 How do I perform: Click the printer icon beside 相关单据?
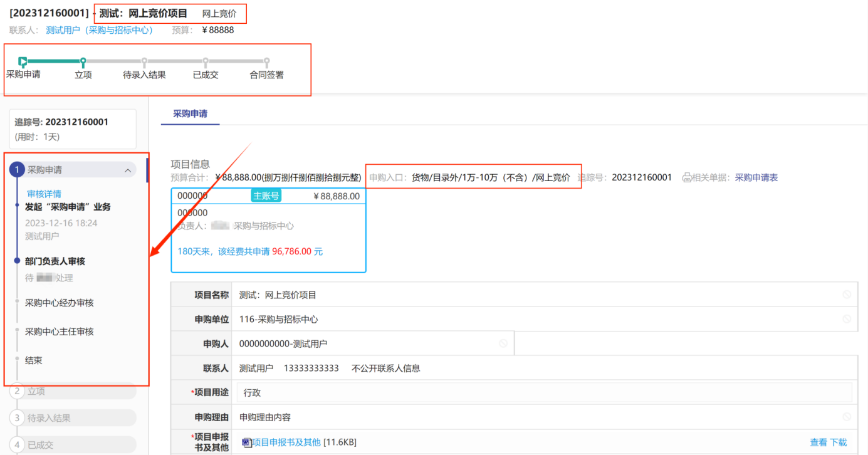click(687, 178)
